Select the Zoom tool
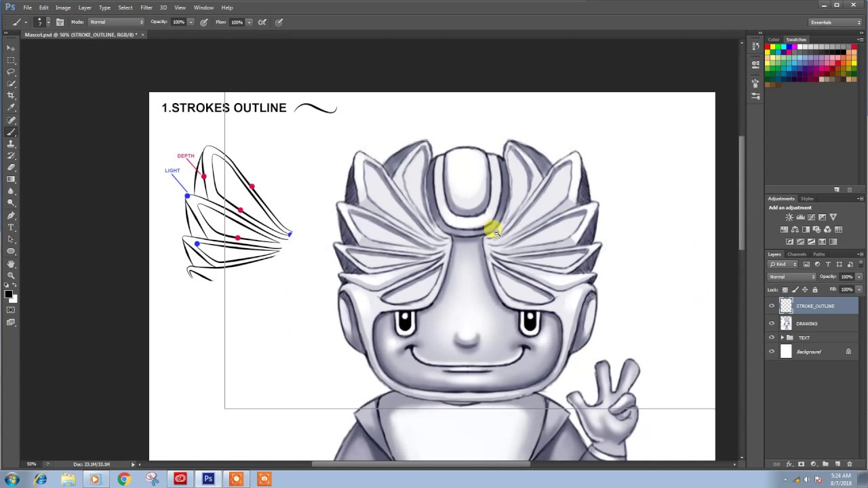This screenshot has width=868, height=488. point(11,276)
